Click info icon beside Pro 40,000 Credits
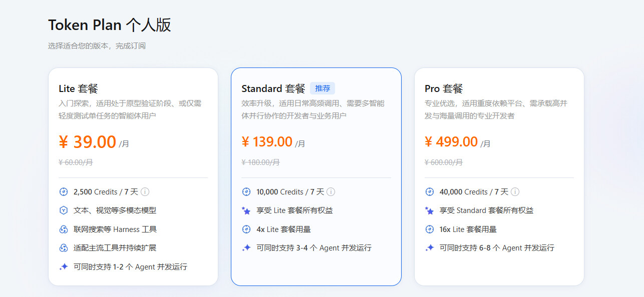 [x=515, y=192]
